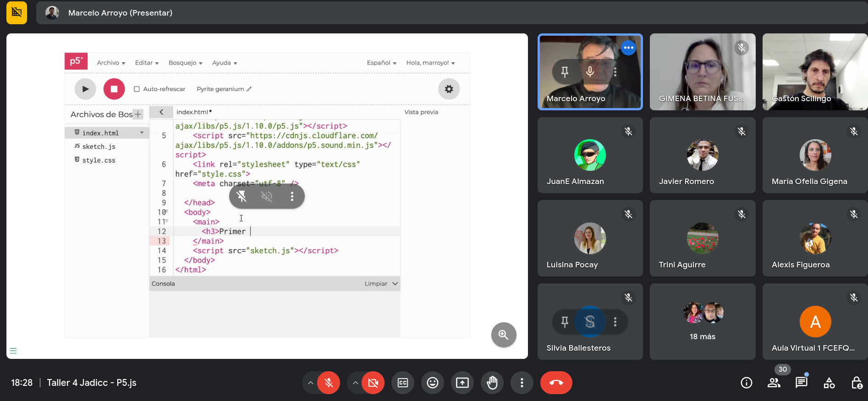Collapse the Consola panel chevron
The height and width of the screenshot is (401, 868).
point(395,283)
